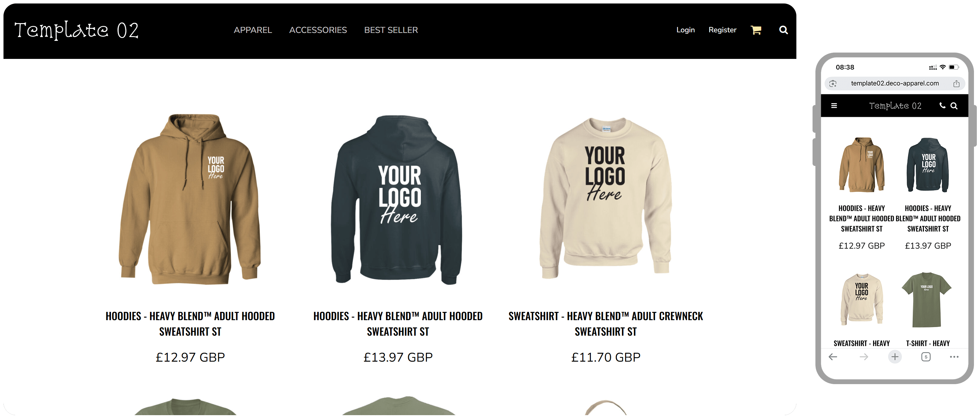Click the Login link
Image resolution: width=980 pixels, height=418 pixels.
[685, 30]
